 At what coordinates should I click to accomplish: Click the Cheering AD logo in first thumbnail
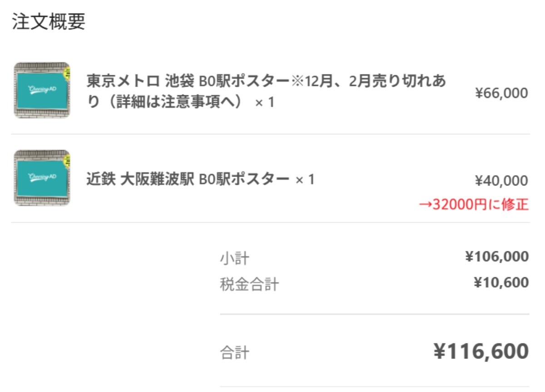[42, 89]
